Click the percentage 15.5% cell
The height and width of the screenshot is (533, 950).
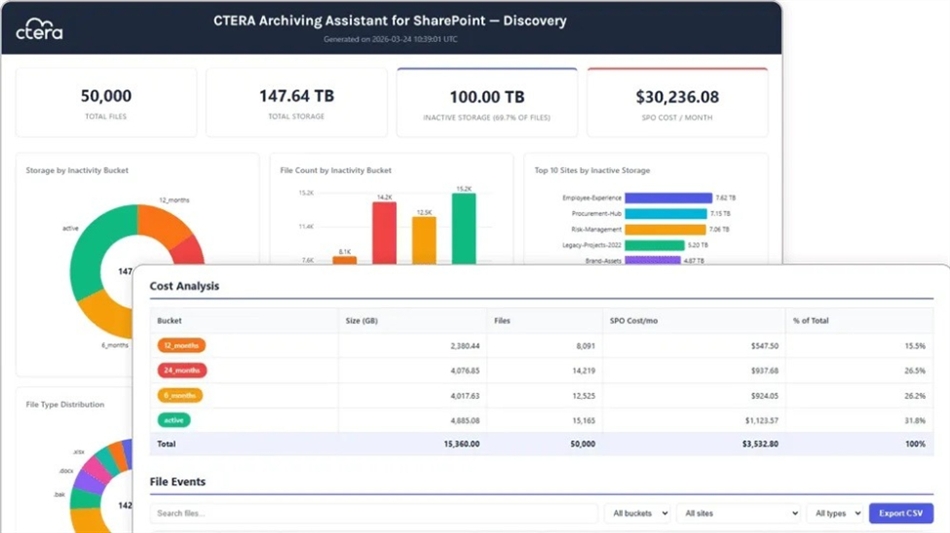pyautogui.click(x=915, y=346)
